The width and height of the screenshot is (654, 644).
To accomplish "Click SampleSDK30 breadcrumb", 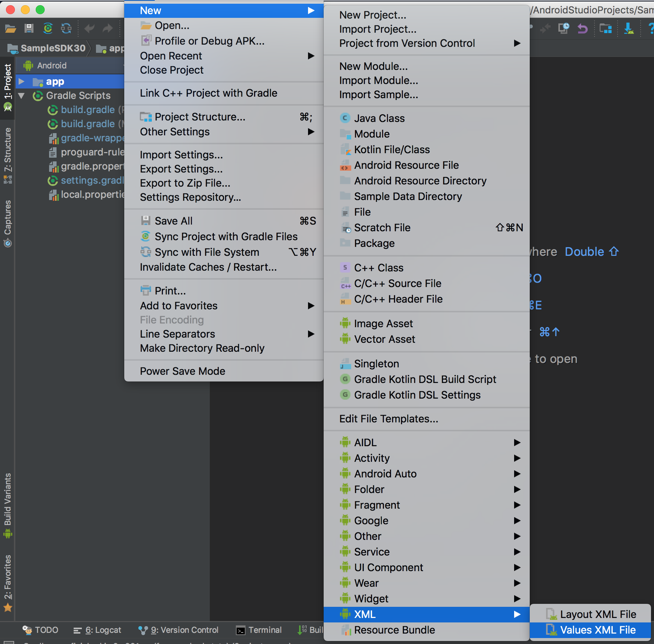I will 47,48.
